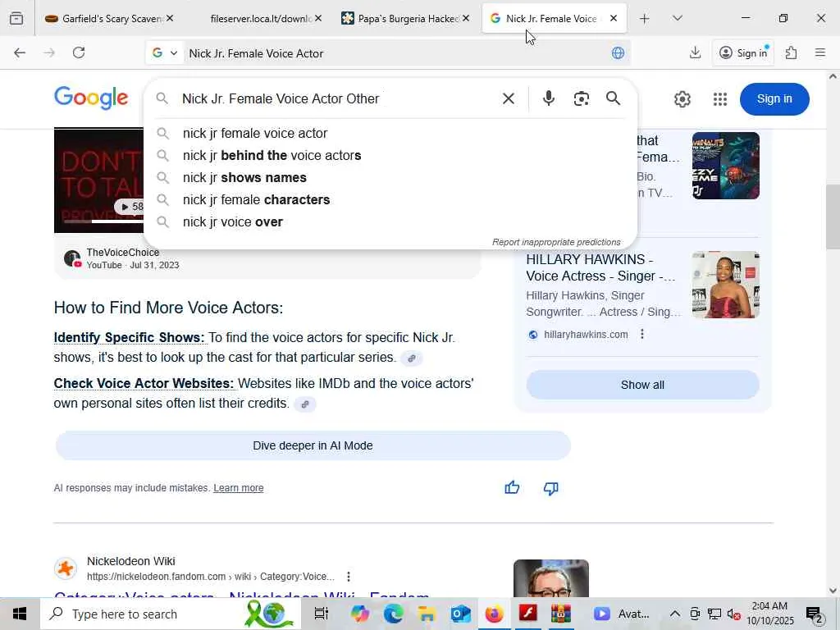
Task: Open Firefox from the taskbar
Action: coord(495,614)
